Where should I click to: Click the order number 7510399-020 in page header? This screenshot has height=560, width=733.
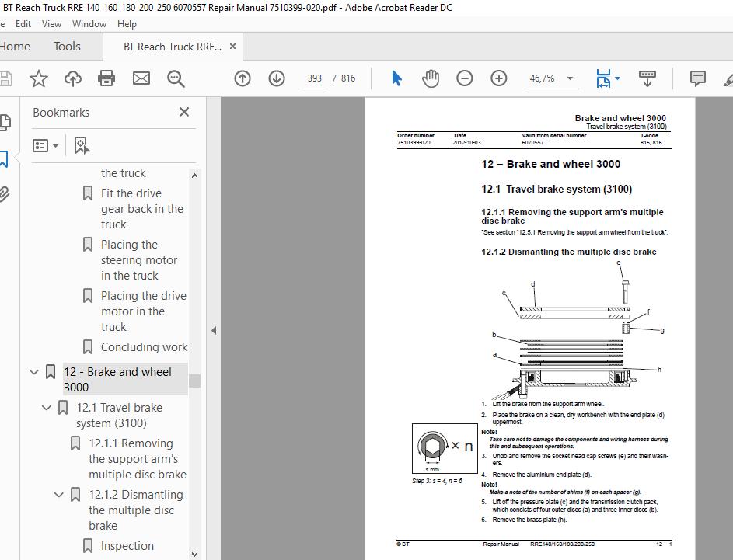pos(414,142)
